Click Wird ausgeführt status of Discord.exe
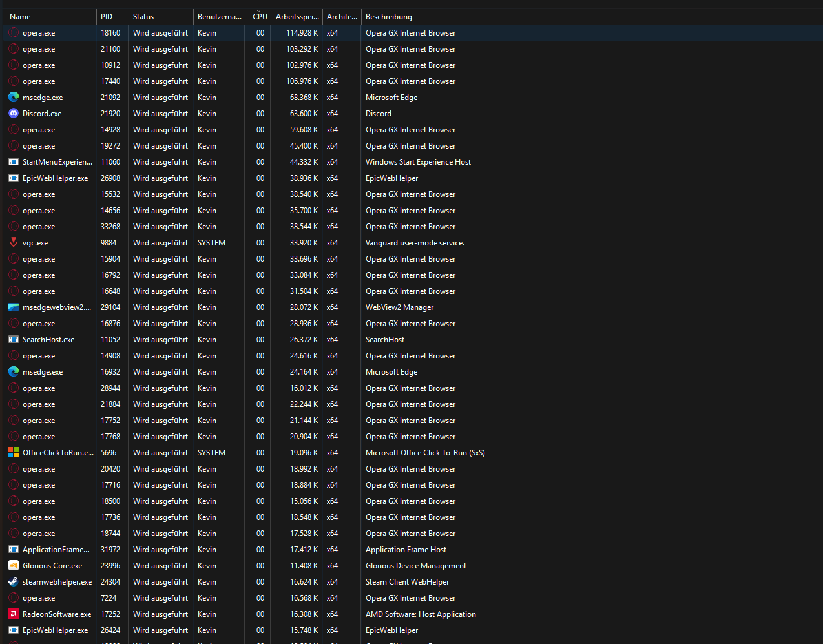Image resolution: width=823 pixels, height=644 pixels. click(160, 114)
